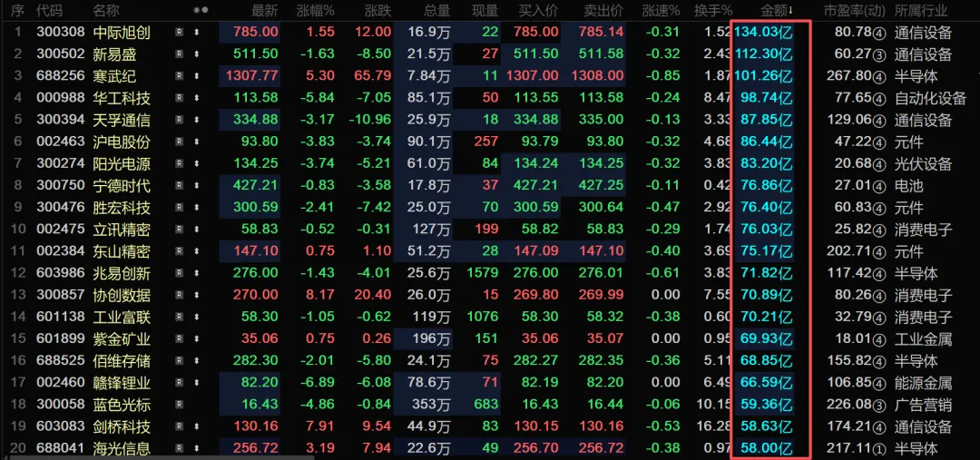Click circled 4 next to 18.01 in 紫金矿业 row
This screenshot has width=980, height=460.
click(x=880, y=339)
